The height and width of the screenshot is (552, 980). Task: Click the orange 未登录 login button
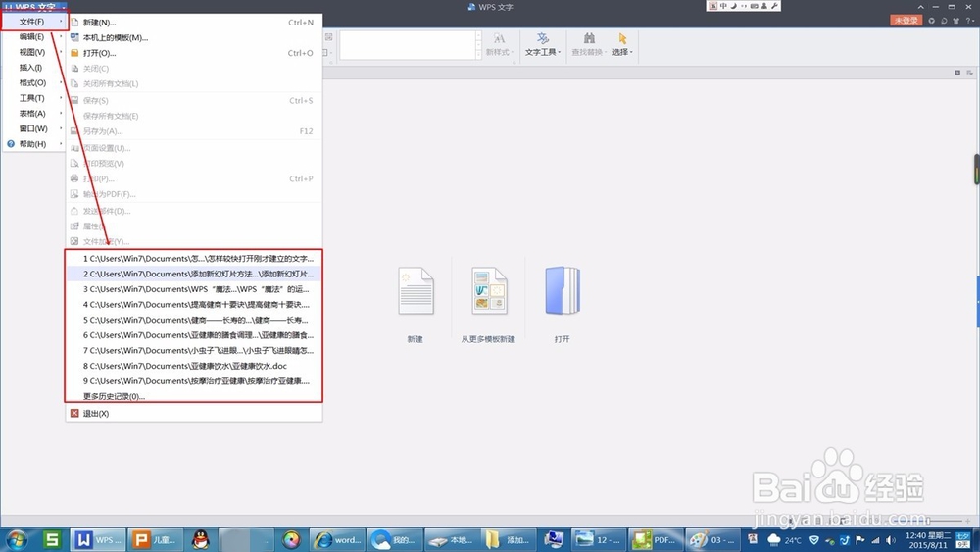906,20
